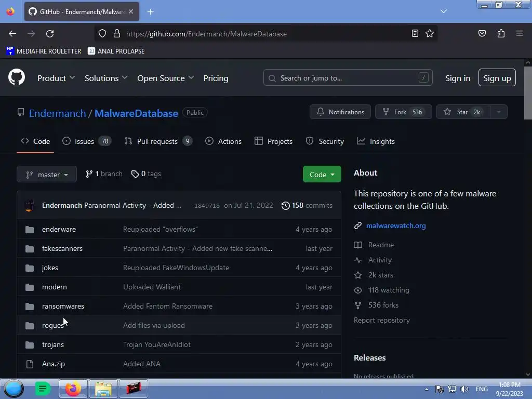This screenshot has width=532, height=399.
Task: Toggle reader view icon in address bar
Action: coord(415,33)
